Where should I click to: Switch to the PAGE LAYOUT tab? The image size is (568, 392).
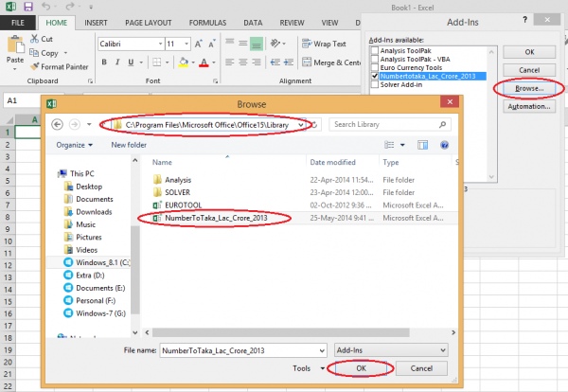pyautogui.click(x=149, y=23)
